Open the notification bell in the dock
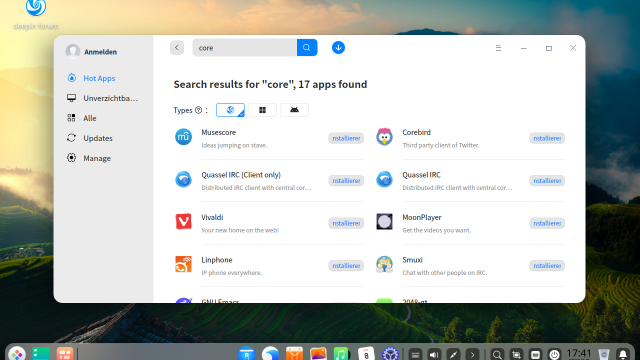This screenshot has width=640, height=360. coord(623,354)
